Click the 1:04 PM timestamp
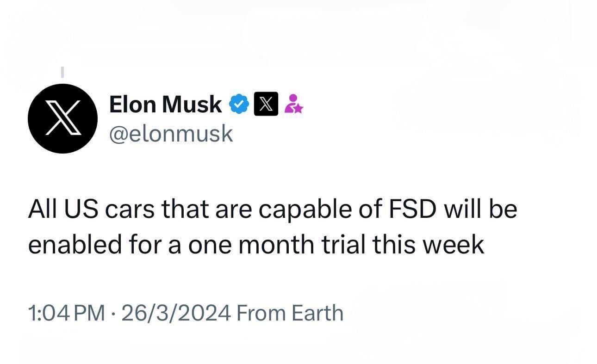The image size is (597, 364). 66,313
